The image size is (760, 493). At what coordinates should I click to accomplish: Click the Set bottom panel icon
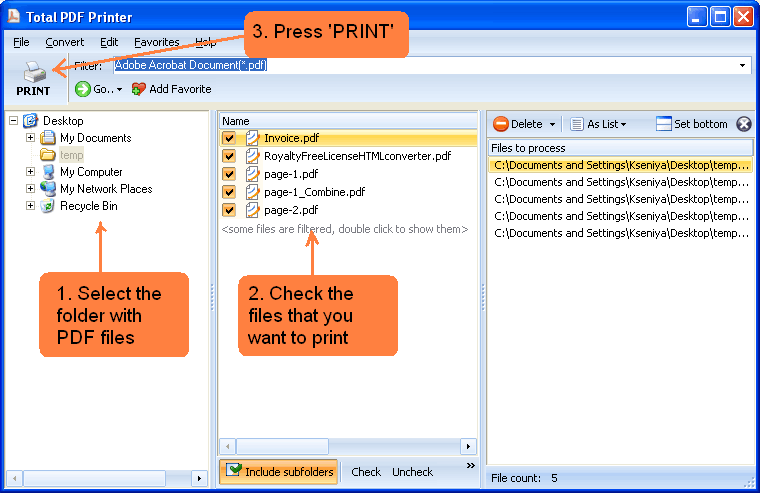(663, 124)
